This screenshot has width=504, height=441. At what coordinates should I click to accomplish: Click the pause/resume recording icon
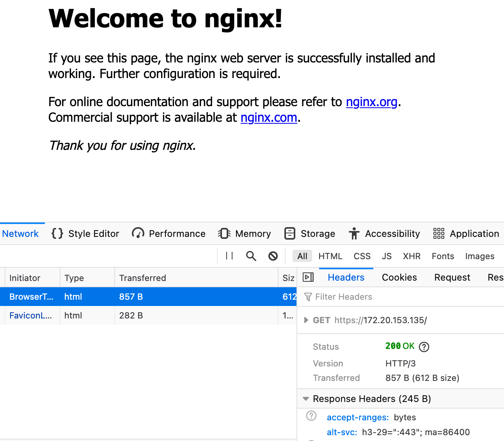[229, 256]
